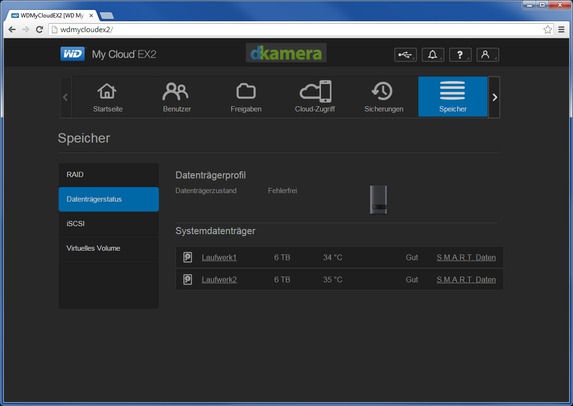
Task: Open the USB devices icon in header
Action: click(405, 55)
